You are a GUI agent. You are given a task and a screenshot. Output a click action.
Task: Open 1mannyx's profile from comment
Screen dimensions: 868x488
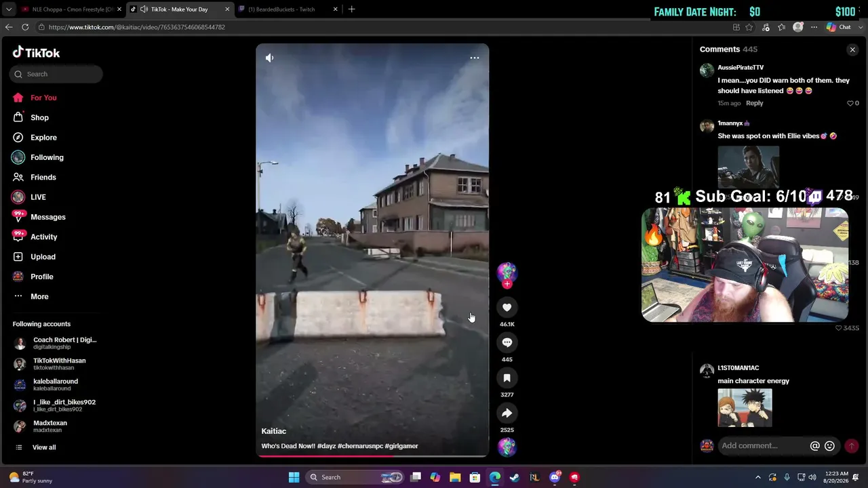[x=730, y=123]
